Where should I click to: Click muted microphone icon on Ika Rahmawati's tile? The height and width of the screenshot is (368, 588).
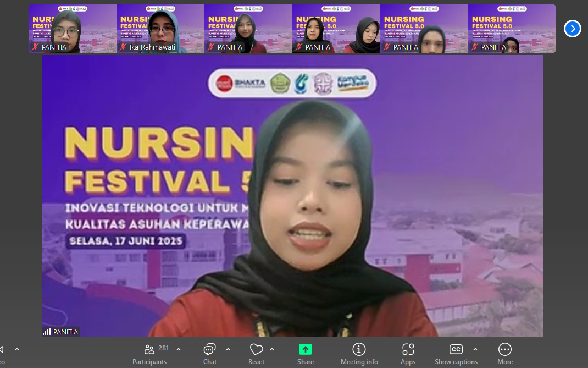point(123,47)
